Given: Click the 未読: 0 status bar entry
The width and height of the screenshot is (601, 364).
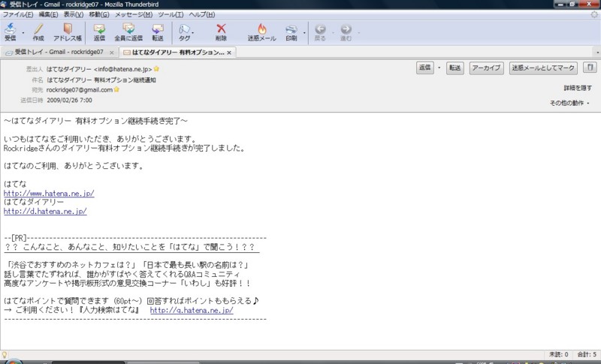Looking at the screenshot, I should (558, 354).
